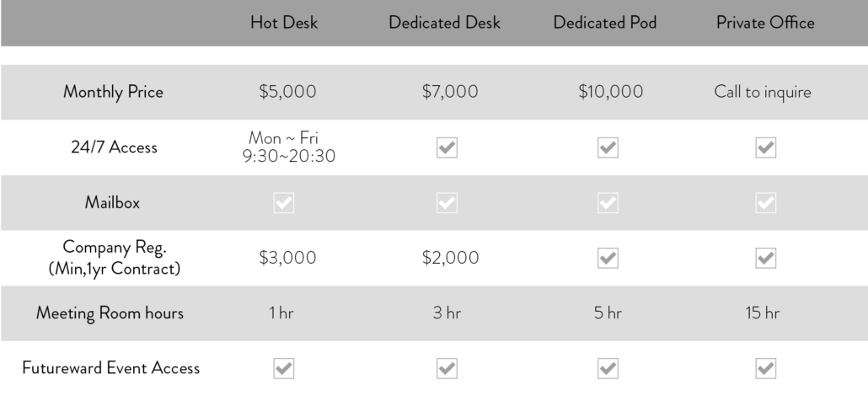Toggle Futureward Event Access checkbox for Dedicated Desk
868x396 pixels.
[x=447, y=368]
